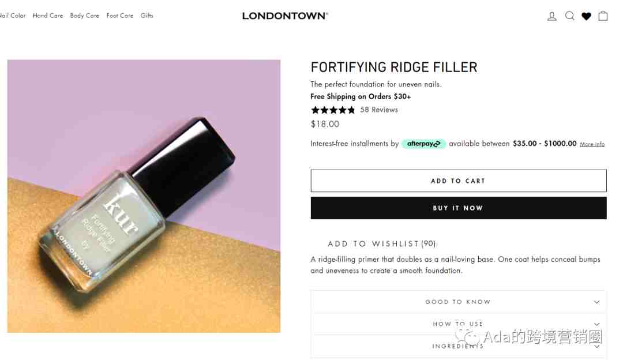Click the Afterpay logo badge
The width and height of the screenshot is (623, 364).
click(423, 144)
